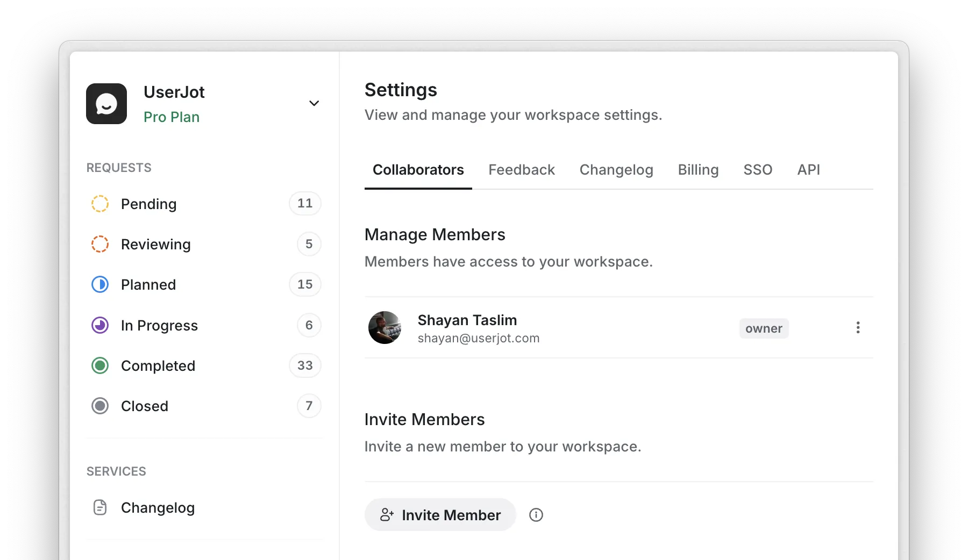Click the Manage Members heading
This screenshot has width=968, height=560.
point(435,235)
